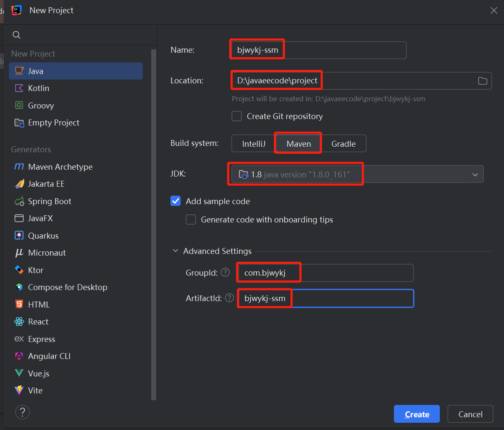Viewport: 504px width, 430px height.
Task: Open help via question mark button
Action: (x=23, y=412)
